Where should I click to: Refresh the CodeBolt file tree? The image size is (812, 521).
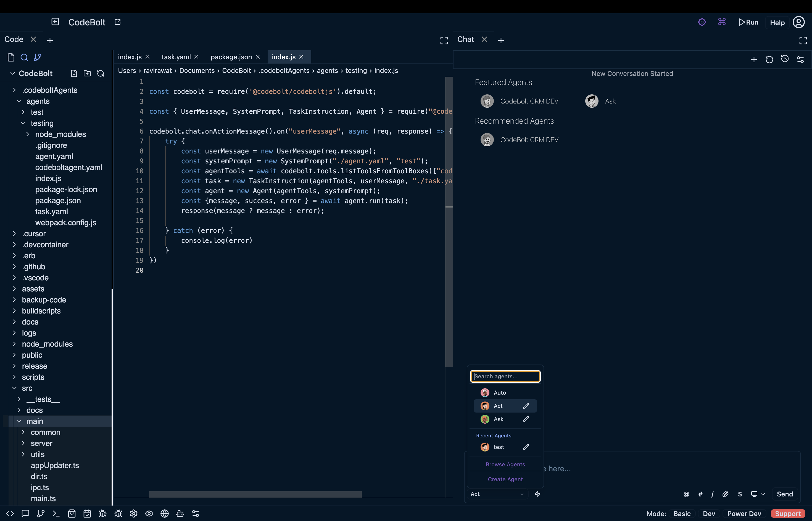pos(101,73)
